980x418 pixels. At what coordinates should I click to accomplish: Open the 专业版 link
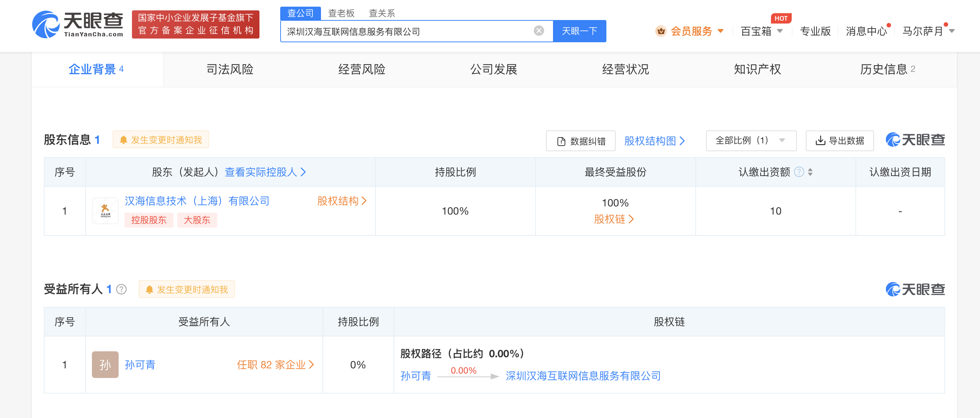pyautogui.click(x=815, y=31)
